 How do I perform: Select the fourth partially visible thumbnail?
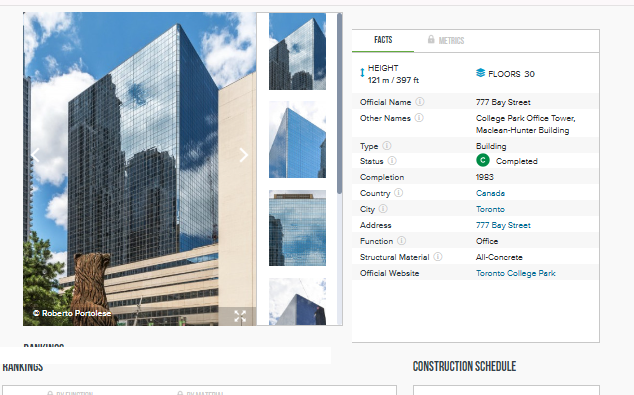coord(297,302)
